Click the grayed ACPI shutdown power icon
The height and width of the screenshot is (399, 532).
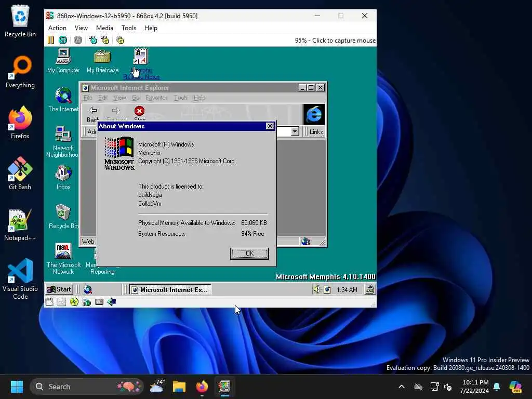[78, 40]
